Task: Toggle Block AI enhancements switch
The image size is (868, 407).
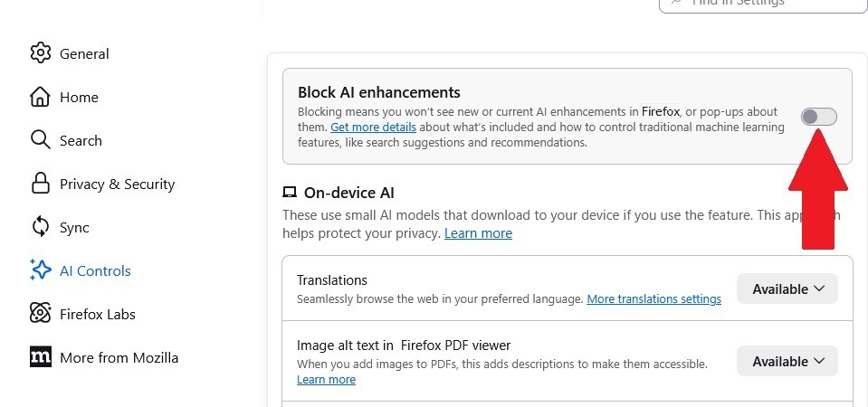Action: (819, 117)
